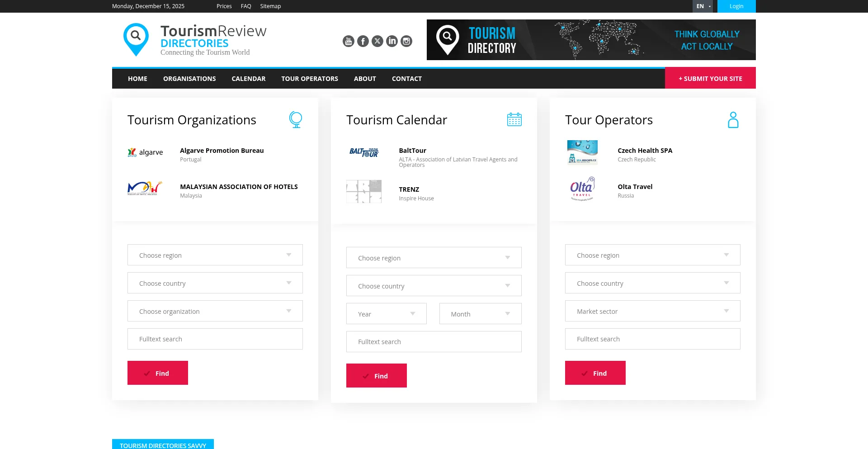This screenshot has width=868, height=449.
Task: Expand the Year dropdown in Tourism Calendar
Action: [x=386, y=314]
